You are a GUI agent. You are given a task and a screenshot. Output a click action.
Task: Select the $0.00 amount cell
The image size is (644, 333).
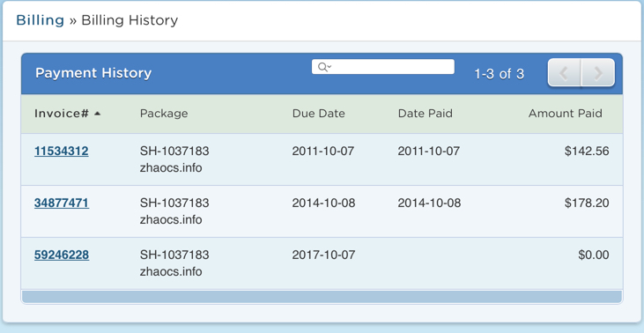tap(594, 255)
